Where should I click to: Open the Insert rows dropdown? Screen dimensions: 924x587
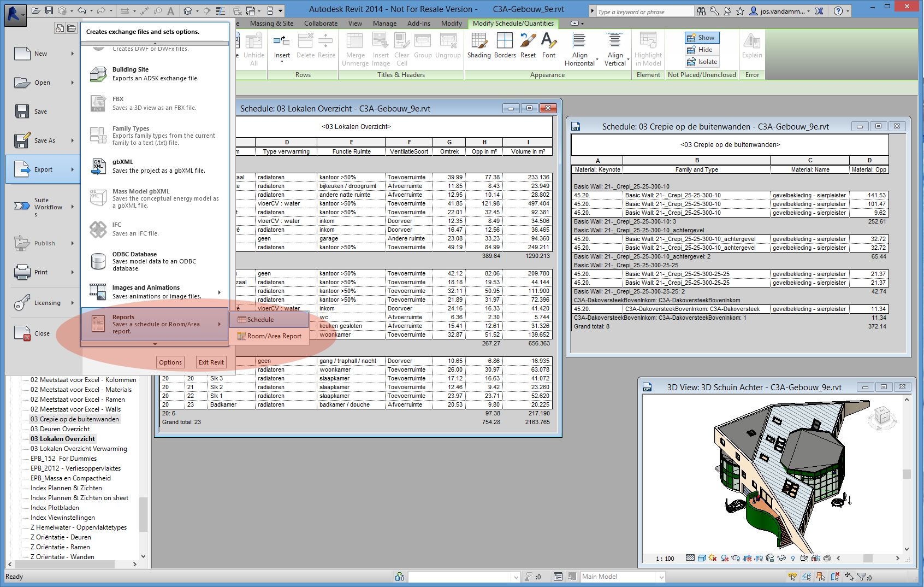[282, 62]
